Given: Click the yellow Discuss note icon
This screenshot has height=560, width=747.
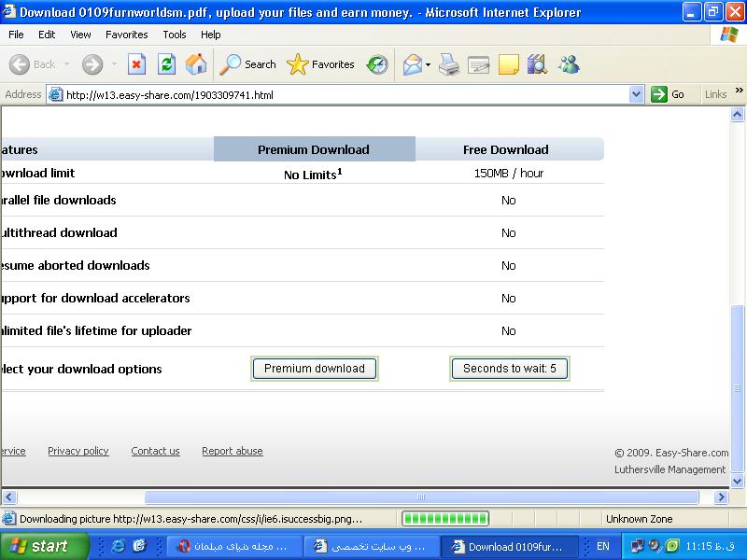Looking at the screenshot, I should point(508,64).
